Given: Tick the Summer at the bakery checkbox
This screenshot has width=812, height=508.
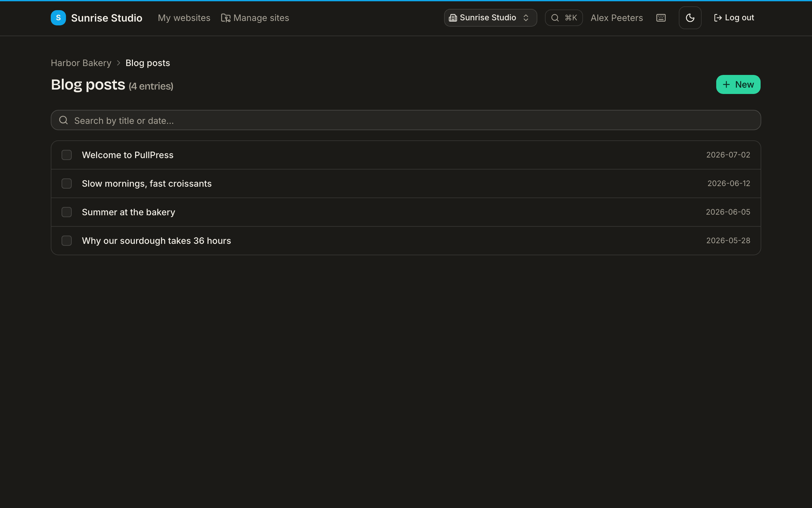Looking at the screenshot, I should (x=67, y=212).
